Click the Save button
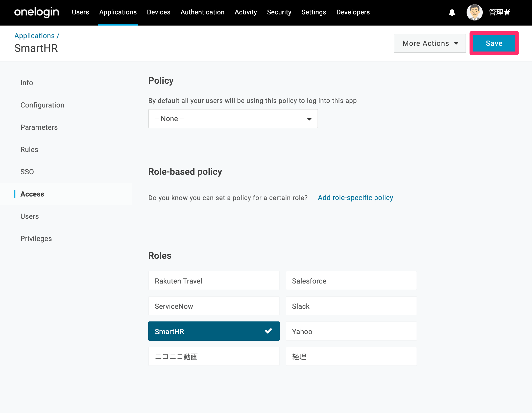 tap(494, 43)
